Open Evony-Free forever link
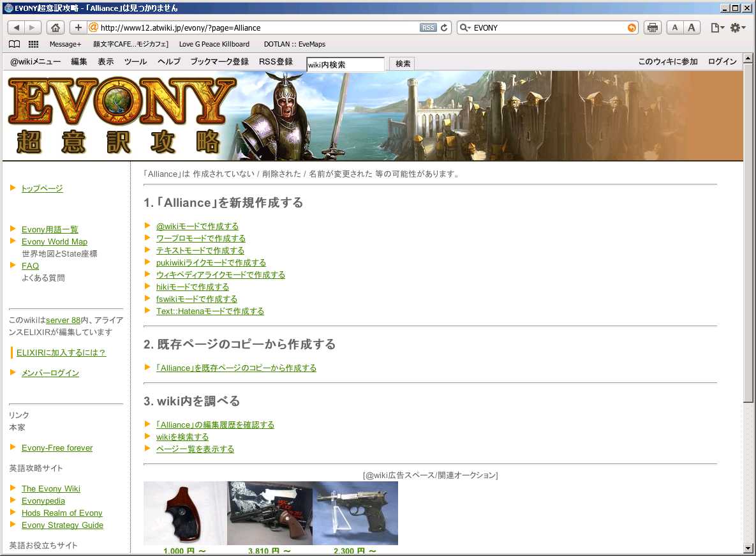 pos(57,448)
